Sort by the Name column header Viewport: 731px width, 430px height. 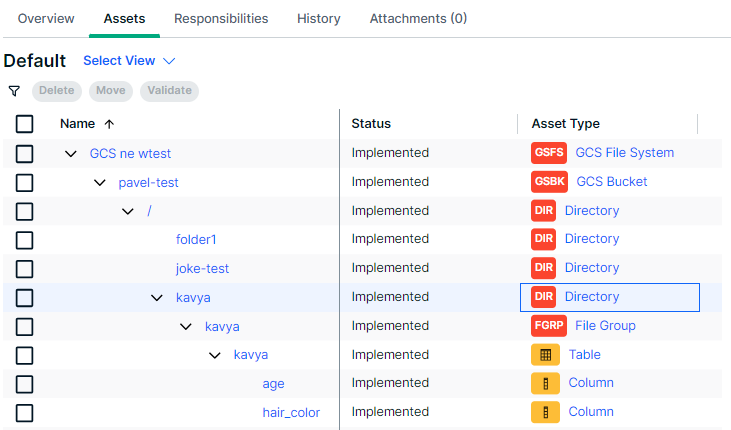(78, 124)
